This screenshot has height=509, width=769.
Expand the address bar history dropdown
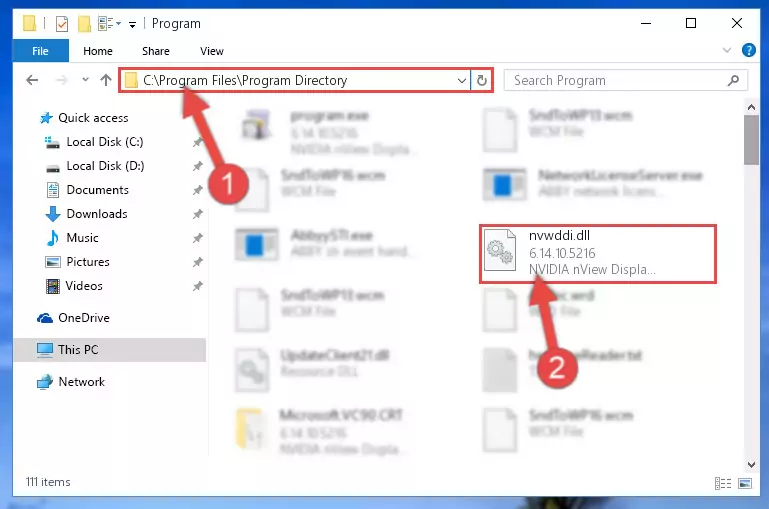point(461,80)
